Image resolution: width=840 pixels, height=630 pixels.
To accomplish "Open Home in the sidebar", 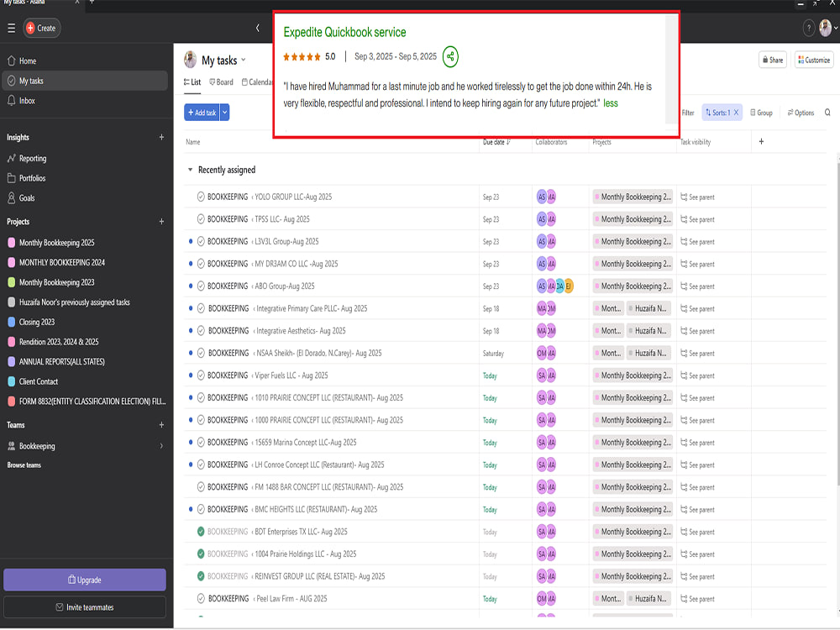I will pos(28,61).
